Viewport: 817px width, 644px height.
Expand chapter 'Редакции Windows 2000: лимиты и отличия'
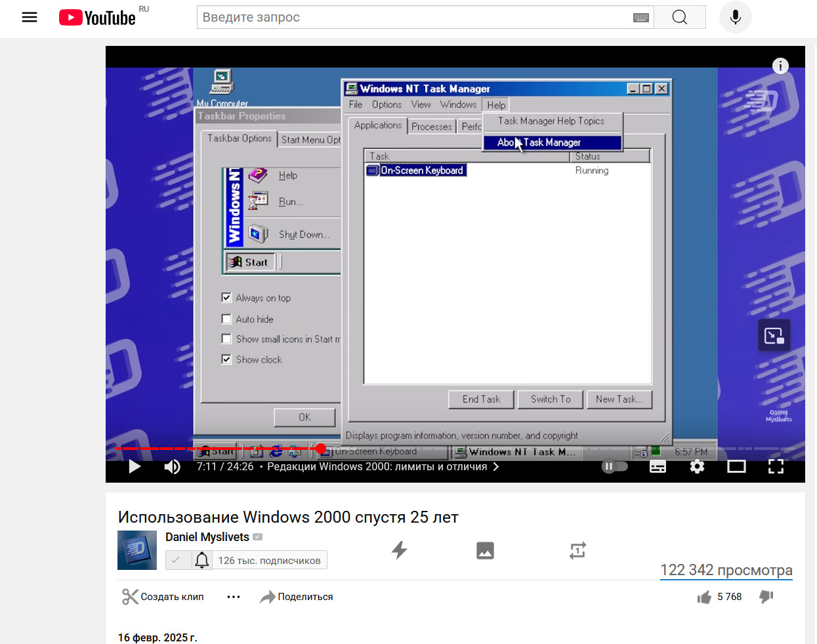(x=383, y=466)
